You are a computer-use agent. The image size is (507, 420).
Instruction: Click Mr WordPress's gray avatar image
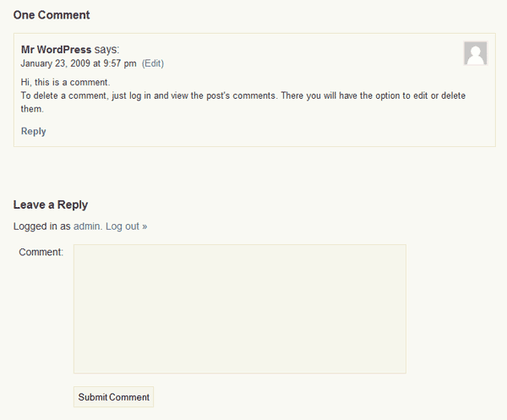click(x=475, y=53)
